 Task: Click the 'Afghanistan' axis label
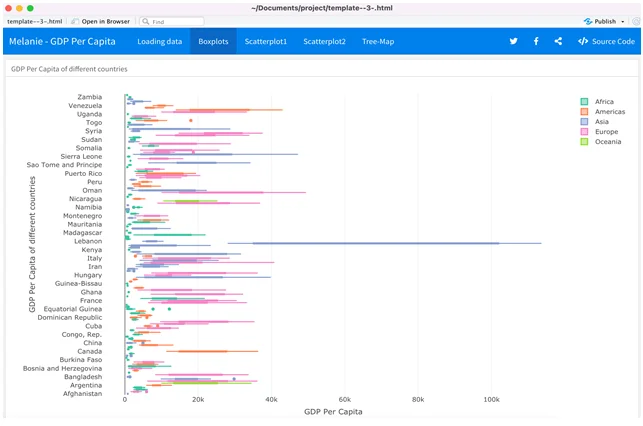tap(82, 394)
